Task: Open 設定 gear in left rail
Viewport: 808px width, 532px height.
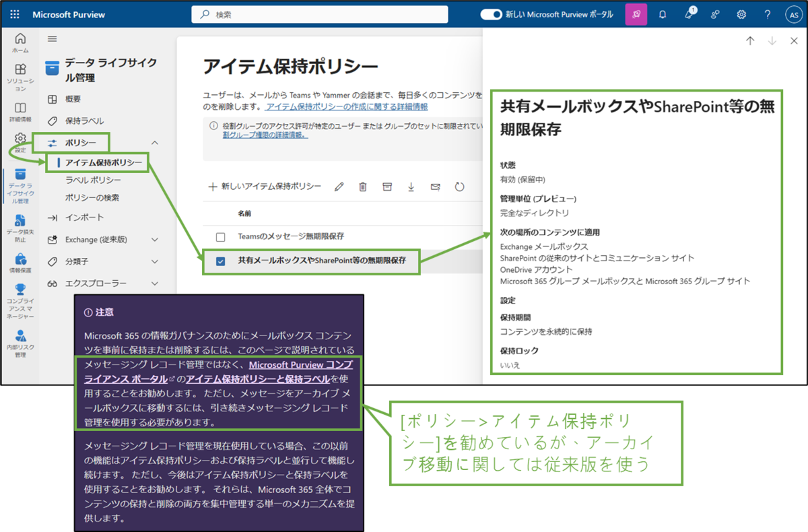Action: [20, 143]
